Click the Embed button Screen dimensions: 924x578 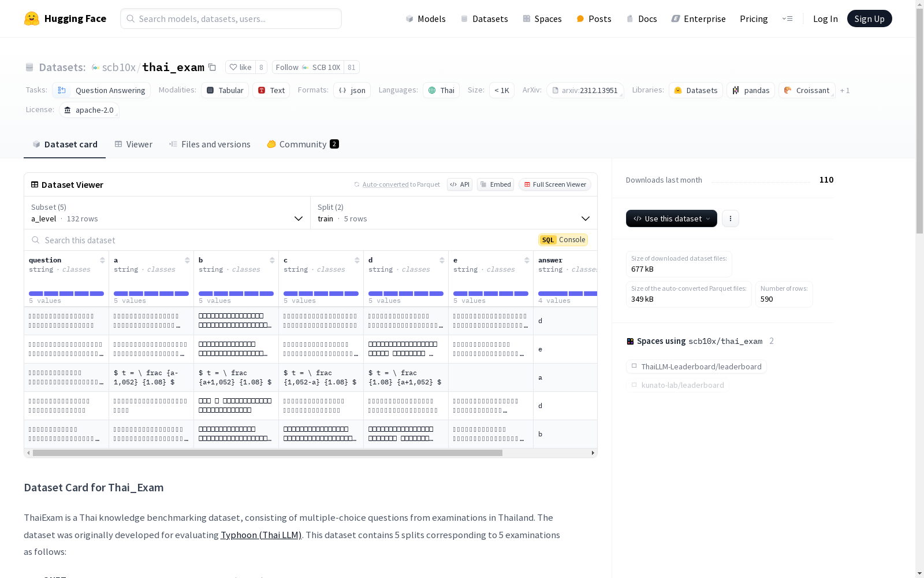pyautogui.click(x=495, y=184)
